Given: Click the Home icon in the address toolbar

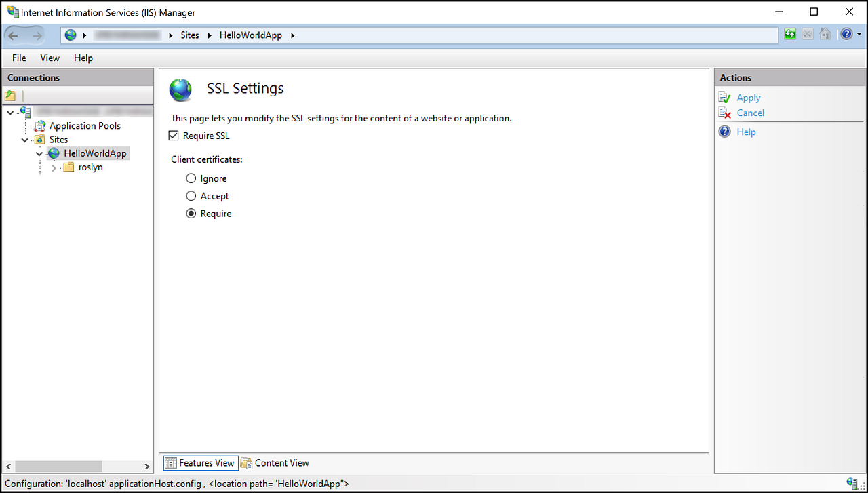Looking at the screenshot, I should pyautogui.click(x=825, y=33).
